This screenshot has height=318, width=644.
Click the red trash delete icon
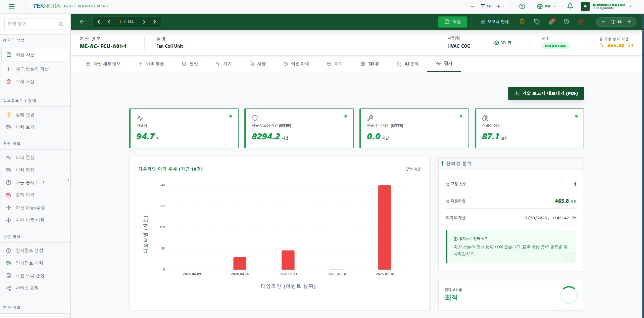point(581,22)
